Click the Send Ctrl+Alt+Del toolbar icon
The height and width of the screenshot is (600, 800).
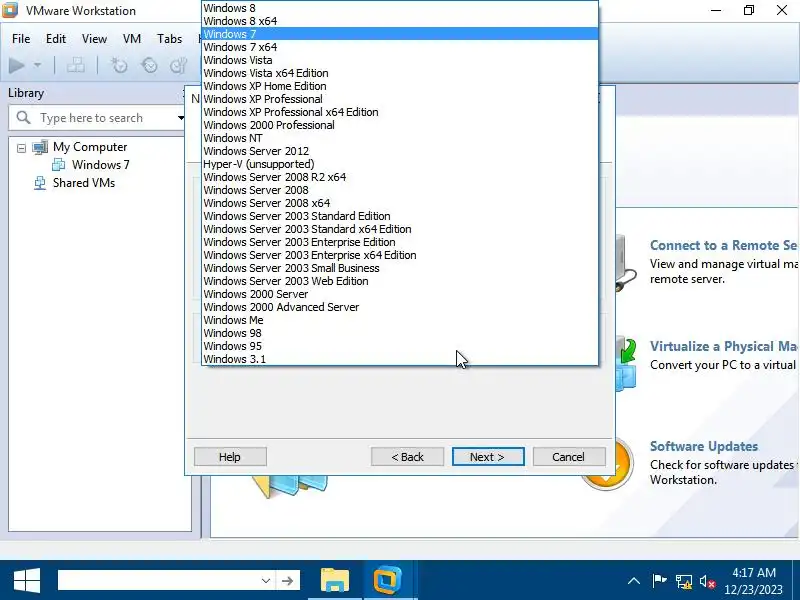pos(76,65)
